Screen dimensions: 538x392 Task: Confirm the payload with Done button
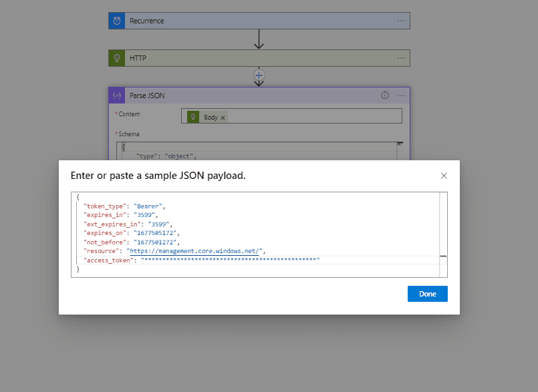coord(428,294)
